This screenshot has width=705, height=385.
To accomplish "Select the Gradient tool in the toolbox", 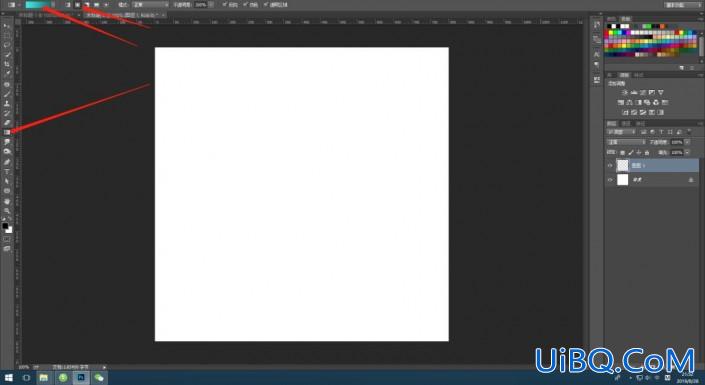I will (7, 132).
